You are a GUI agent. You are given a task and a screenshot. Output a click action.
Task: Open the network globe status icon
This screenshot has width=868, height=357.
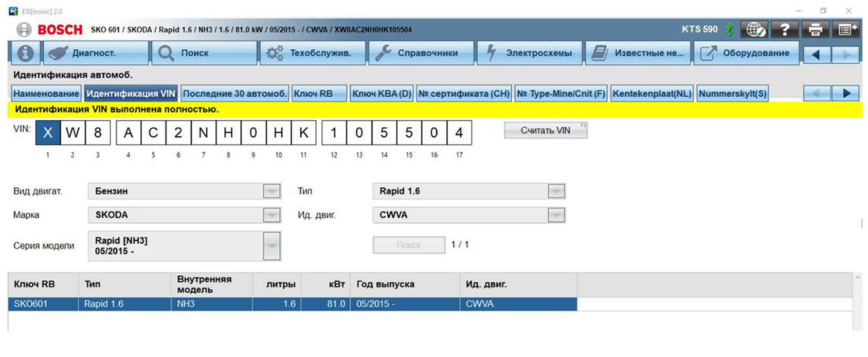pos(756,30)
